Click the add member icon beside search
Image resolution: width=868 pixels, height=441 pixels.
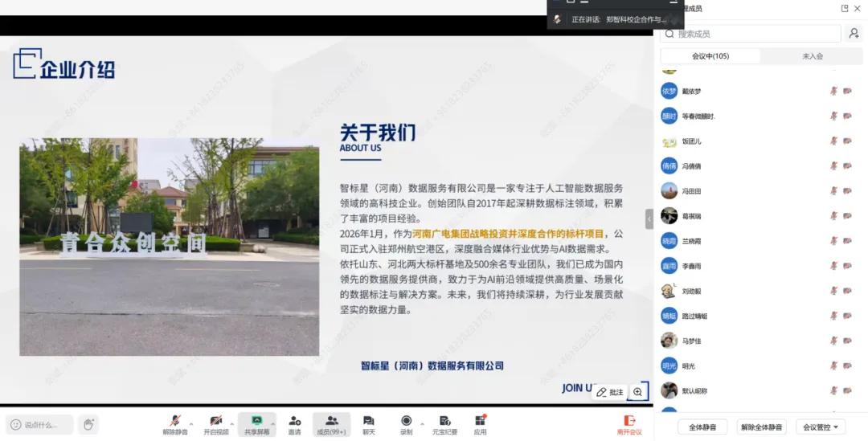pyautogui.click(x=854, y=34)
